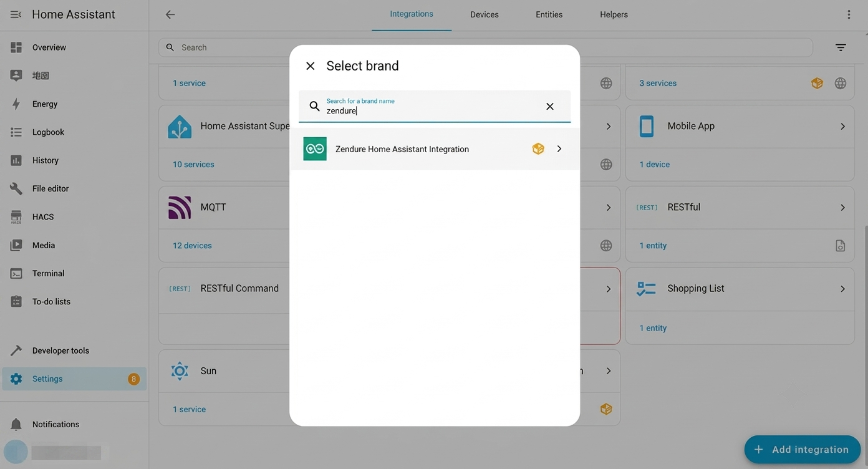Launch File editor from sidebar
Image resolution: width=868 pixels, height=469 pixels.
74,188
